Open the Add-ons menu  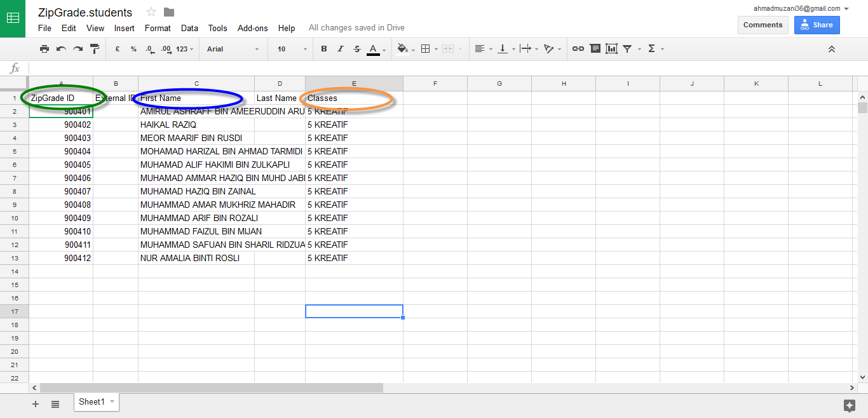[253, 28]
